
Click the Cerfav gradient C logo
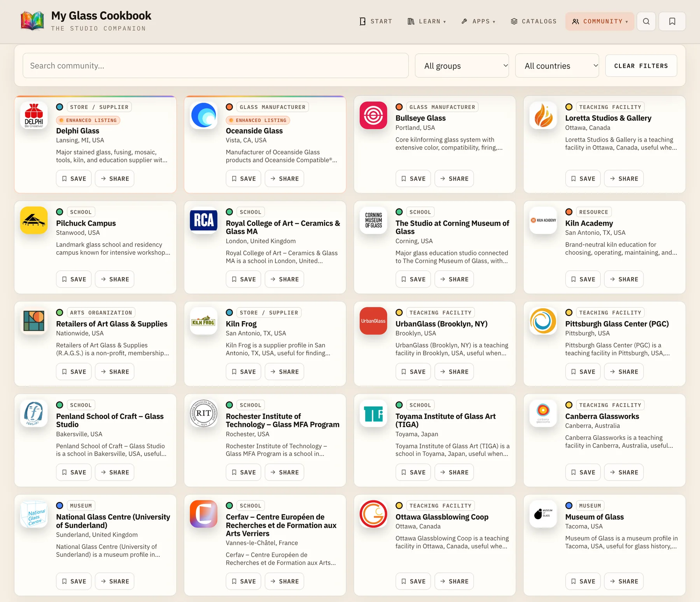point(204,514)
